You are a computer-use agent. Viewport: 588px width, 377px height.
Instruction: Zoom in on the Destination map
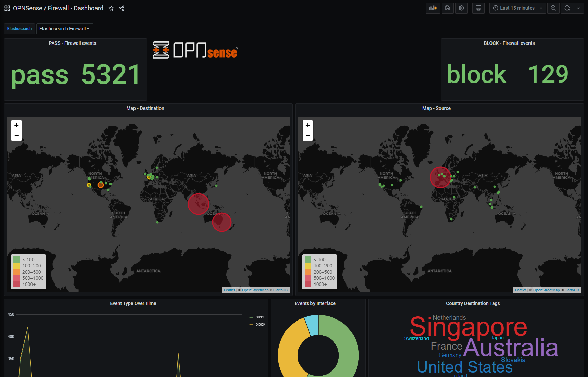tap(16, 125)
